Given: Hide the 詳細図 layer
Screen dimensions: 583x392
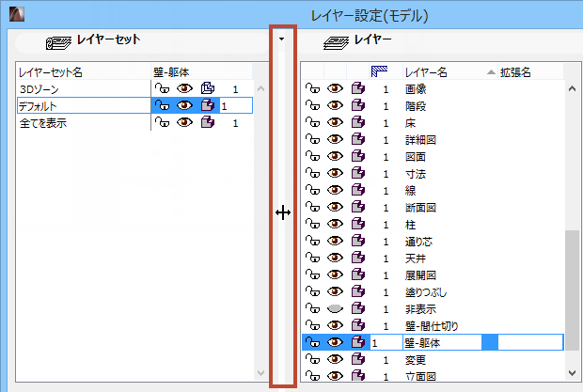Looking at the screenshot, I should 335,139.
